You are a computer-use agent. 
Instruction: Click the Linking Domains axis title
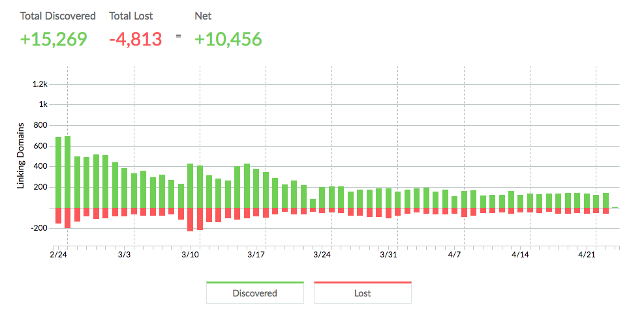20,156
